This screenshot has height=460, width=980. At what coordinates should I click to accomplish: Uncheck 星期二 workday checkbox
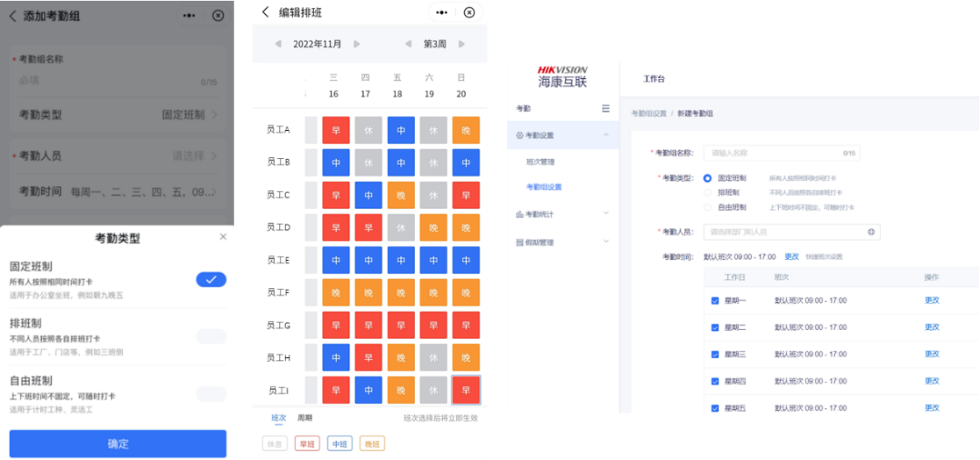pyautogui.click(x=715, y=327)
